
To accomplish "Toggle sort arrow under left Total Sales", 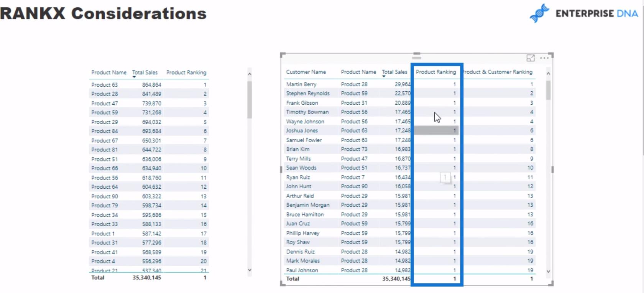I will point(134,77).
